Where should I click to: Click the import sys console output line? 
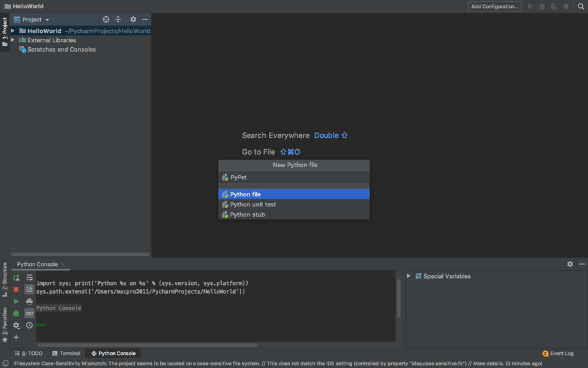click(x=142, y=283)
